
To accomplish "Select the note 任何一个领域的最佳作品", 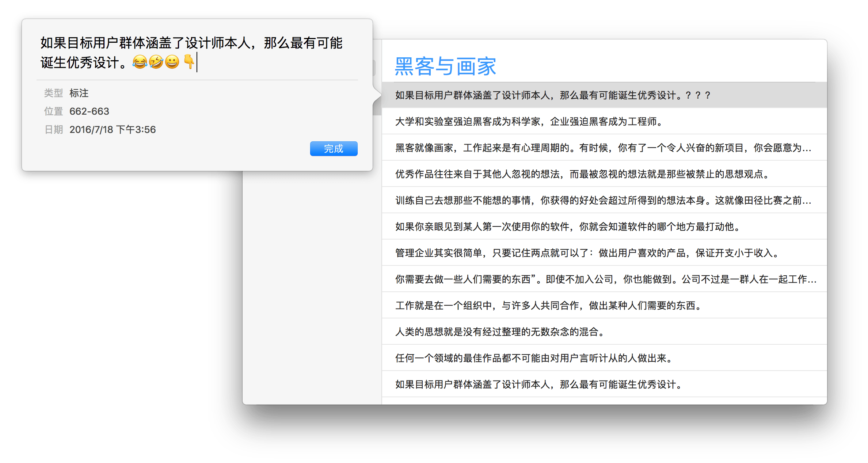I will (604, 358).
